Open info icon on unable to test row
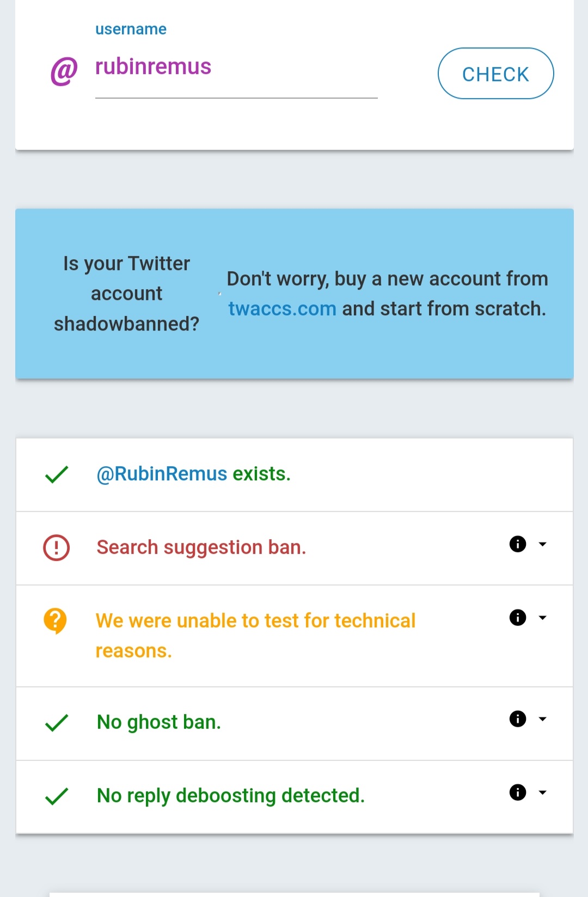 coord(518,618)
